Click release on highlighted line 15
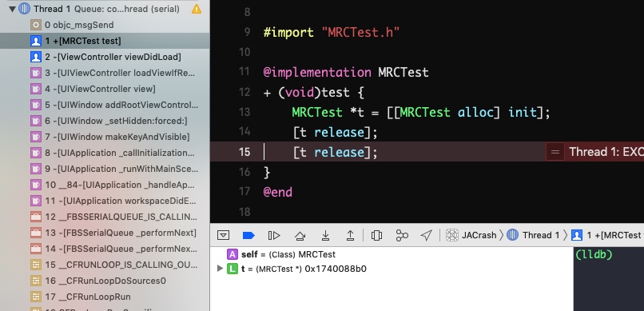Image resolution: width=644 pixels, height=311 pixels. (x=340, y=153)
